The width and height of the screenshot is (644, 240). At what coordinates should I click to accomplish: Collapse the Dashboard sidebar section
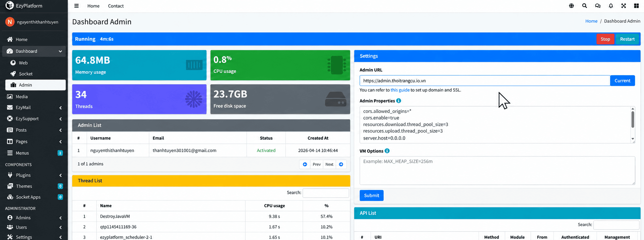pos(34,51)
